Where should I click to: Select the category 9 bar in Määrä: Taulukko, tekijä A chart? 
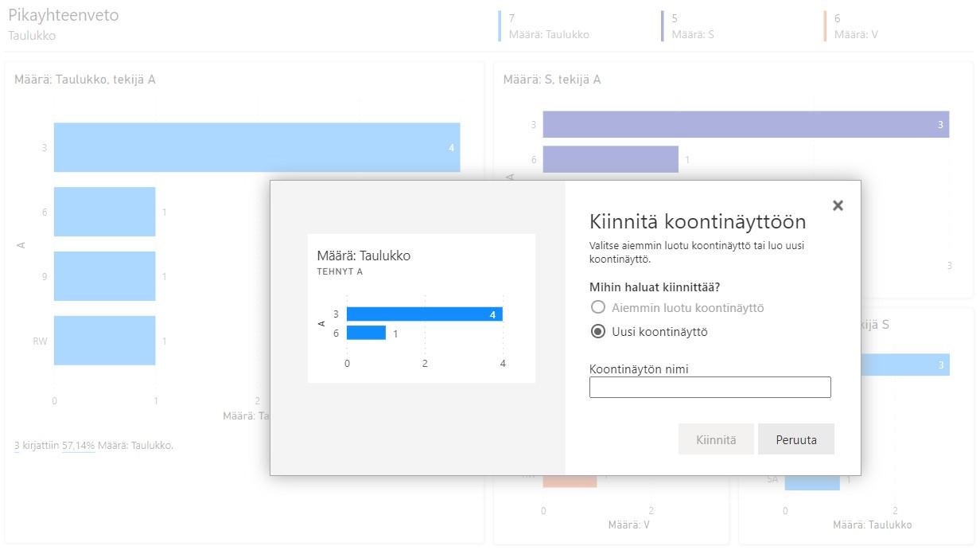coord(104,276)
